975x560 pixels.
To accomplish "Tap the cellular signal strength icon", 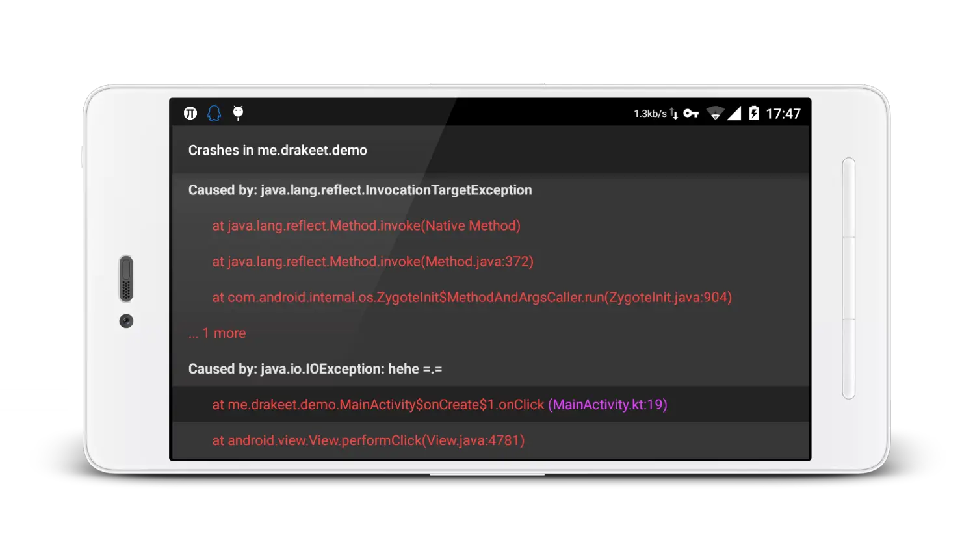I will tap(734, 114).
